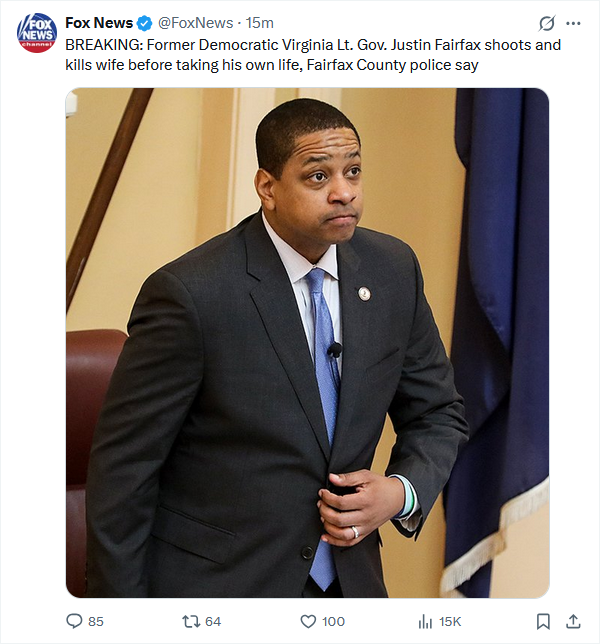Screen dimensions: 600x644
Task: Click the word BREAKING in the post text
Action: 104,45
